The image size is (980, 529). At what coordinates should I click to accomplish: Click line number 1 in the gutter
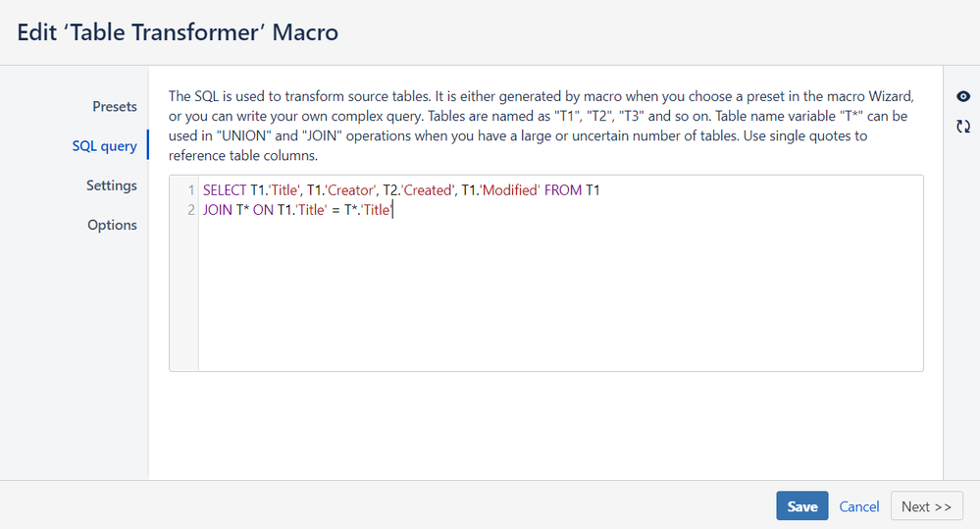click(191, 190)
